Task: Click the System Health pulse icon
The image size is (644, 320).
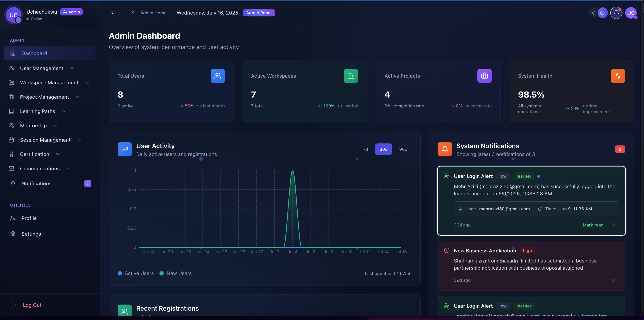Action: pyautogui.click(x=618, y=76)
